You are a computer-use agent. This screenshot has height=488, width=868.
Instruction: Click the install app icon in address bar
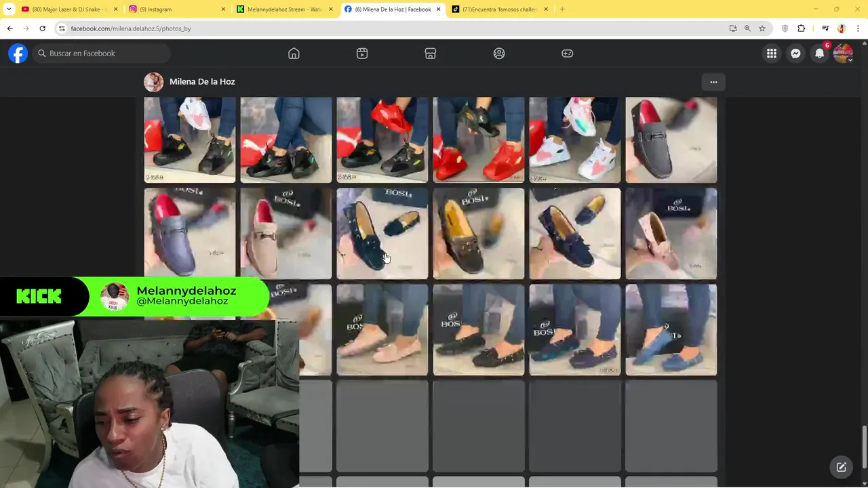click(733, 28)
